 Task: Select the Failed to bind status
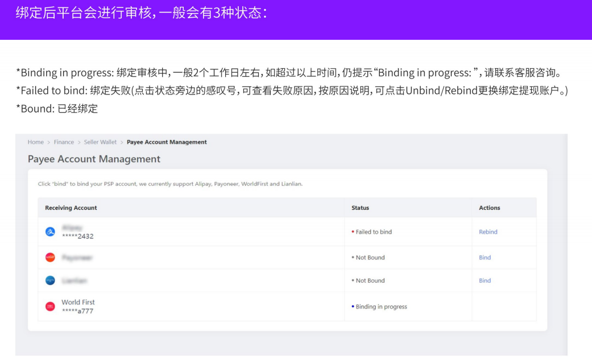point(374,232)
